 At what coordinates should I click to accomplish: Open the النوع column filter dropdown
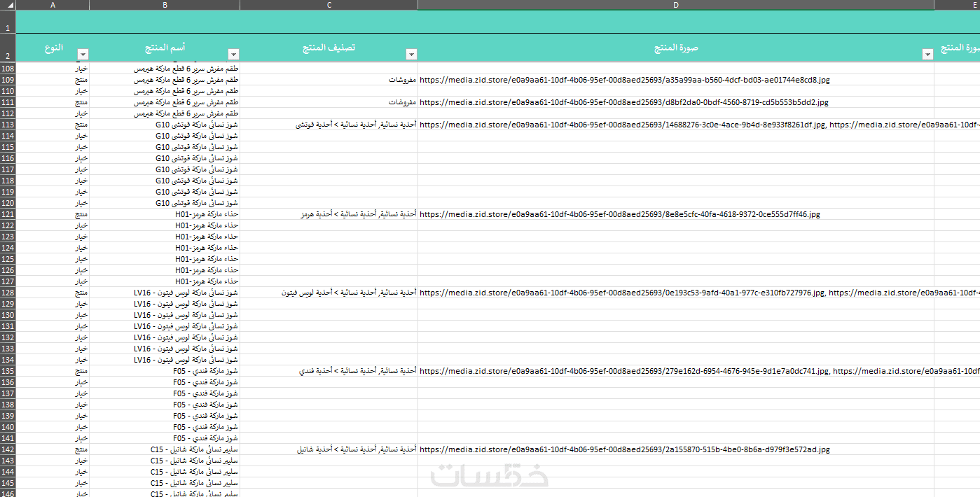pyautogui.click(x=83, y=55)
